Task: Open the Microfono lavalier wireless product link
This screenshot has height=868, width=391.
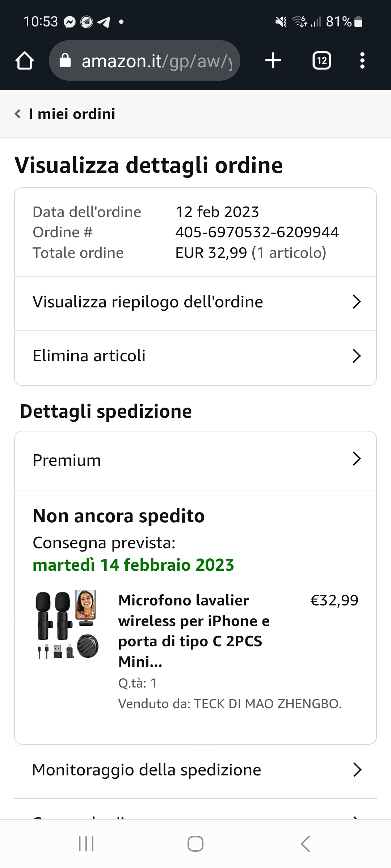Action: tap(194, 631)
